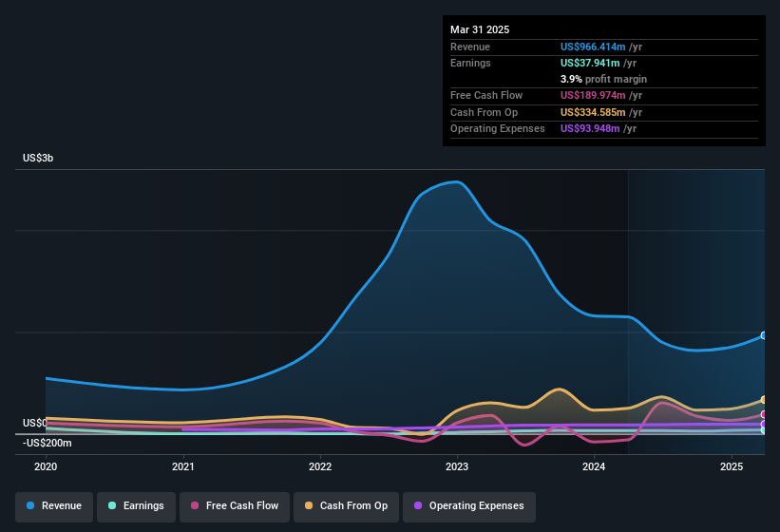Click the orange Cash From Op endpoint marker
Image resolution: width=780 pixels, height=532 pixels.
[x=764, y=400]
